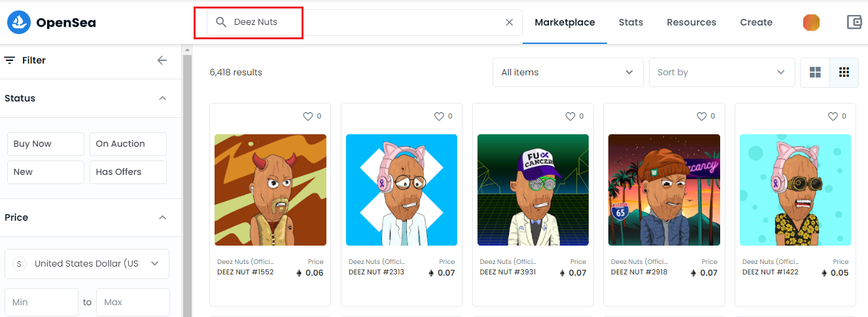Favorite DEEZ NUT #1552 with heart icon
868x317 pixels.
(307, 116)
